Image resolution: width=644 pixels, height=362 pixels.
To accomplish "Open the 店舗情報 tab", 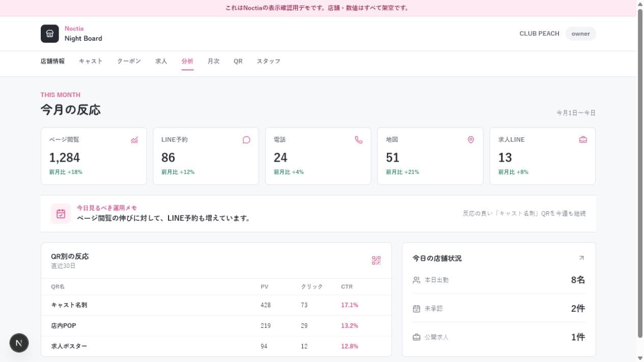I will point(52,62).
